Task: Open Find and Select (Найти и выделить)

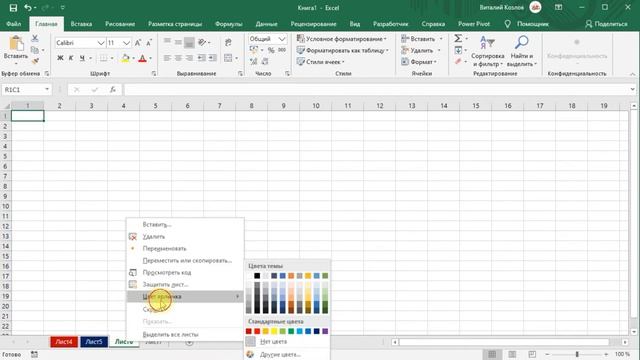Action: pyautogui.click(x=522, y=51)
